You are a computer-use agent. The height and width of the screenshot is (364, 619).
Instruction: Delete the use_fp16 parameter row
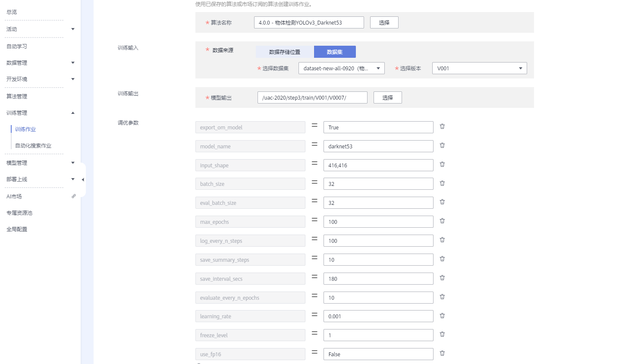point(442,354)
